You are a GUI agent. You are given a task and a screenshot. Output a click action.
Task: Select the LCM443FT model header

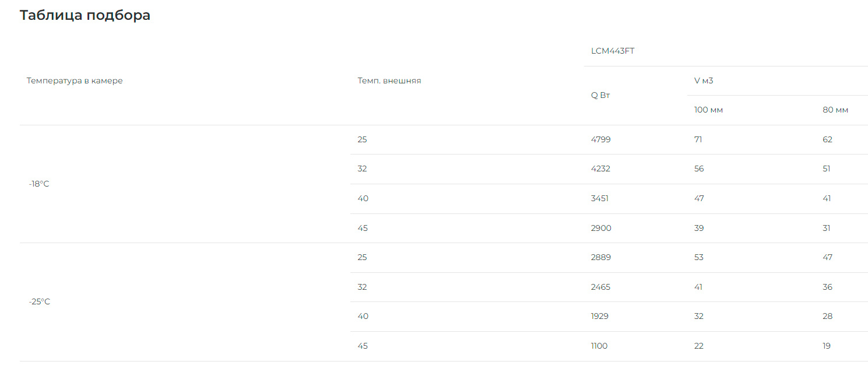pyautogui.click(x=613, y=51)
